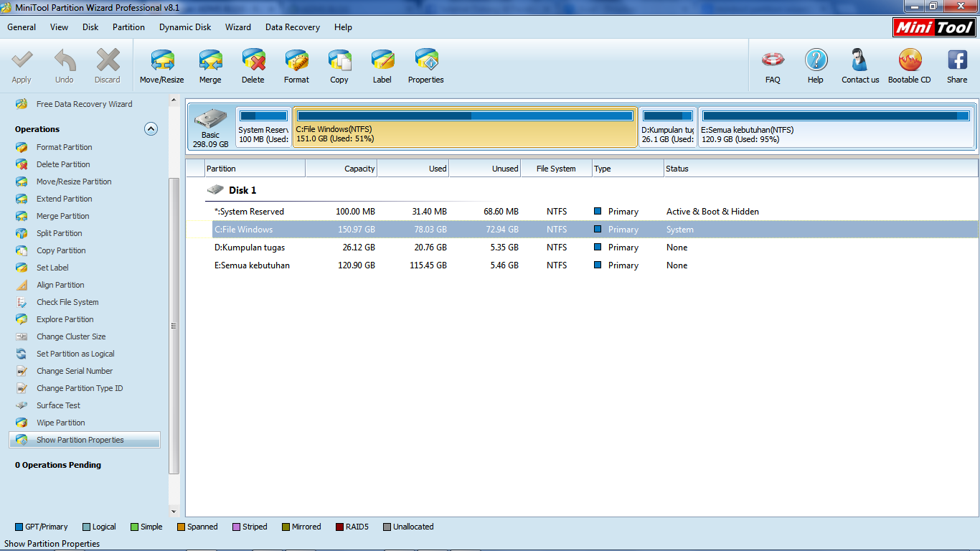The height and width of the screenshot is (551, 980).
Task: Open the Disk menu
Action: coord(90,27)
